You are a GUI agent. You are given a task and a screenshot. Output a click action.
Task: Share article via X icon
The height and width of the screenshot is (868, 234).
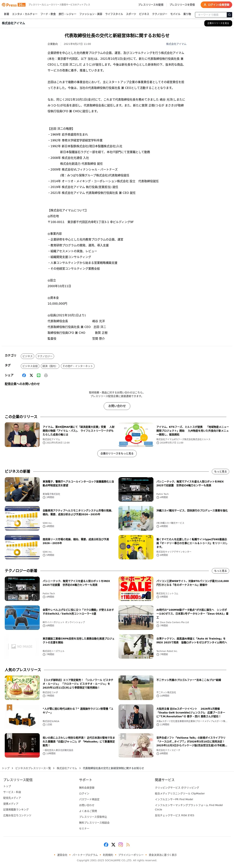31,375
